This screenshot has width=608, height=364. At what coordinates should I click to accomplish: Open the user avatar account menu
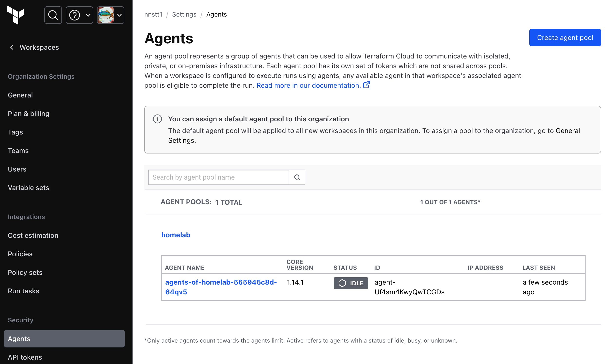tap(119, 15)
